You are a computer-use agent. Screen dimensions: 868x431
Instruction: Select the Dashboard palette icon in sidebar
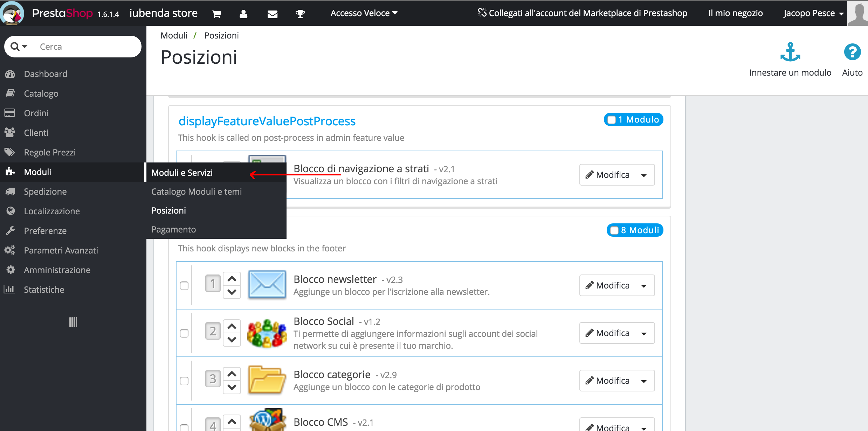click(10, 74)
